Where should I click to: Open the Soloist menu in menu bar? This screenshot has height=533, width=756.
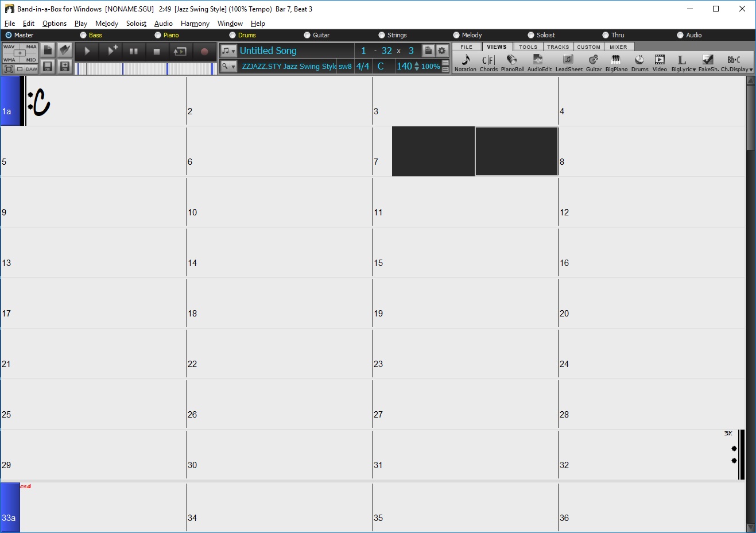(137, 24)
